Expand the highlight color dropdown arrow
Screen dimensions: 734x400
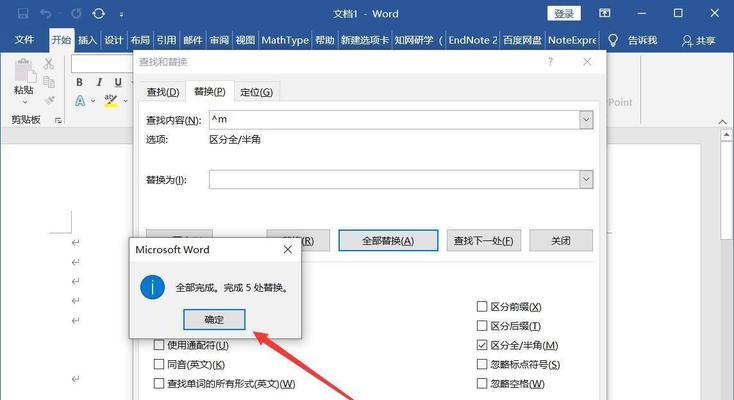[x=125, y=101]
